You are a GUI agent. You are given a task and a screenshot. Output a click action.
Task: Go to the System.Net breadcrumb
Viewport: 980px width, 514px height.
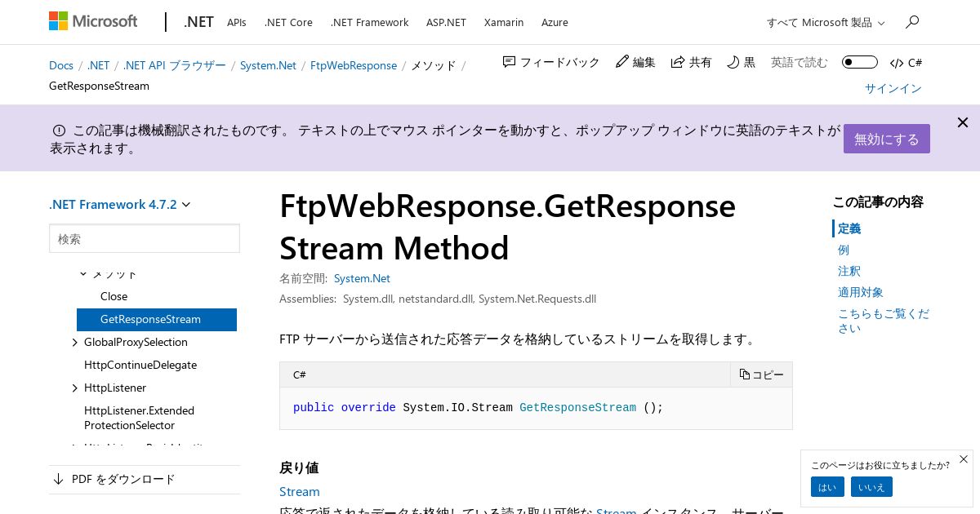pos(268,65)
